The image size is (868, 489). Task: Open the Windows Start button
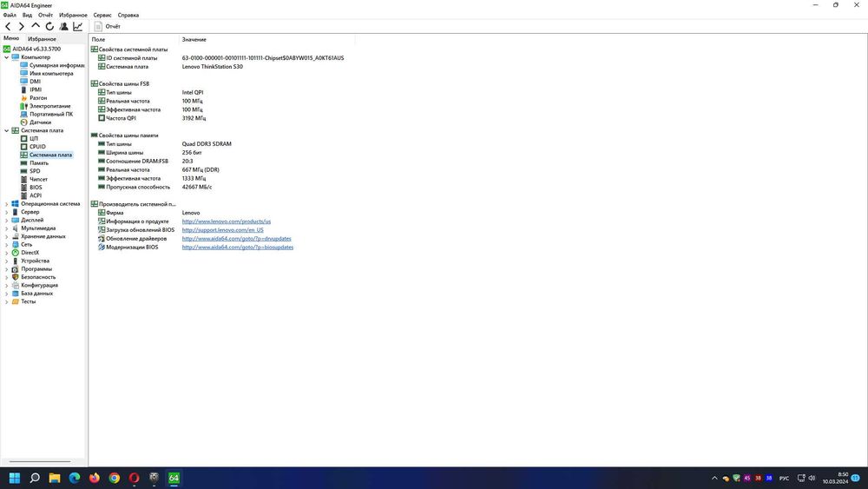[15, 478]
